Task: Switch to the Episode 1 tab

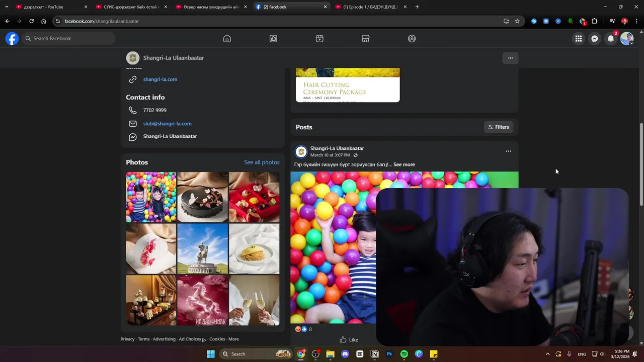Action: tap(370, 7)
